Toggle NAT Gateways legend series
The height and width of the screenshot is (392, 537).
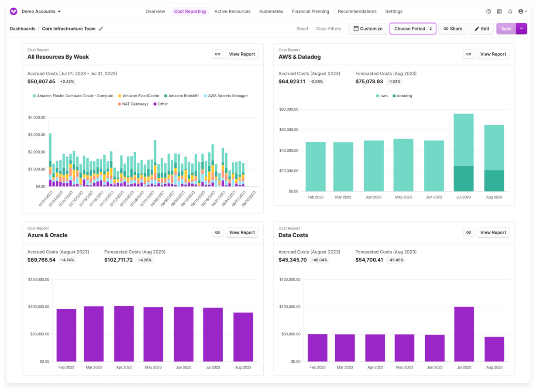pyautogui.click(x=133, y=104)
